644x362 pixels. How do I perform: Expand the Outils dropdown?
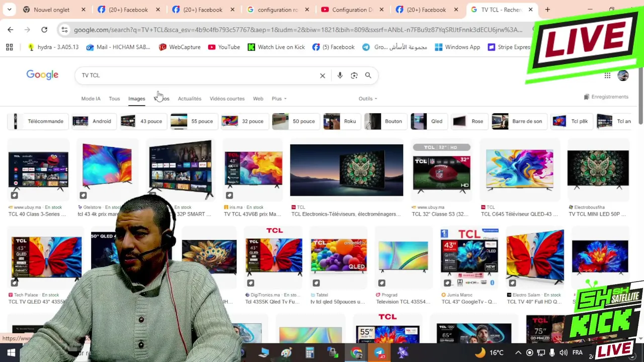(368, 99)
